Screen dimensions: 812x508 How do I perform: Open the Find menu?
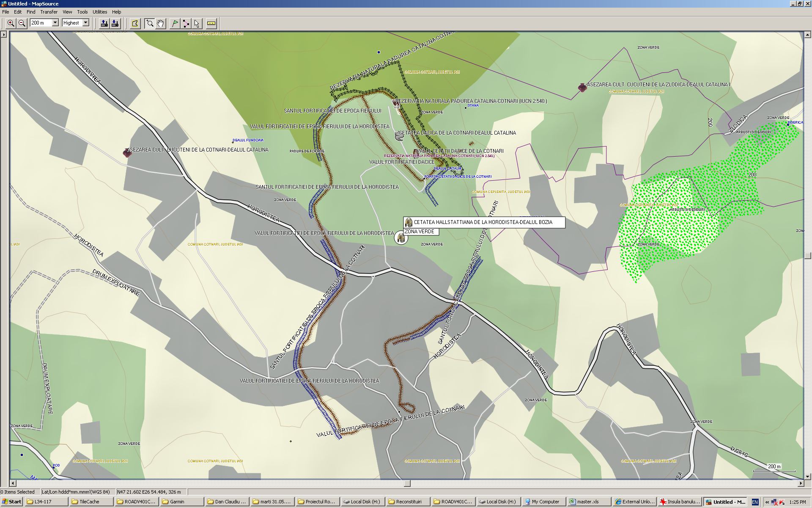pyautogui.click(x=31, y=12)
